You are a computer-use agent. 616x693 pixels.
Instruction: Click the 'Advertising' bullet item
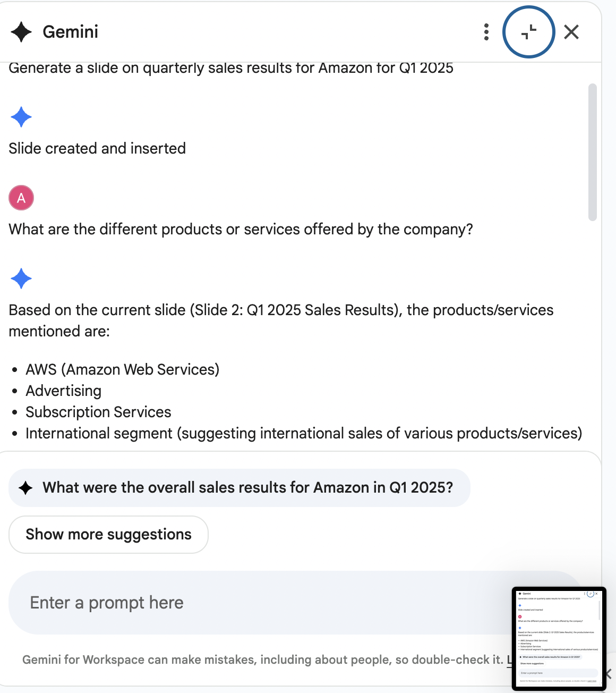(64, 391)
